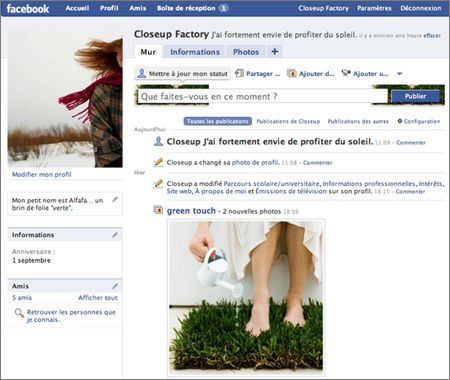Open Informations professionnelles link
Screen dimensions: 450x380
pos(369,184)
